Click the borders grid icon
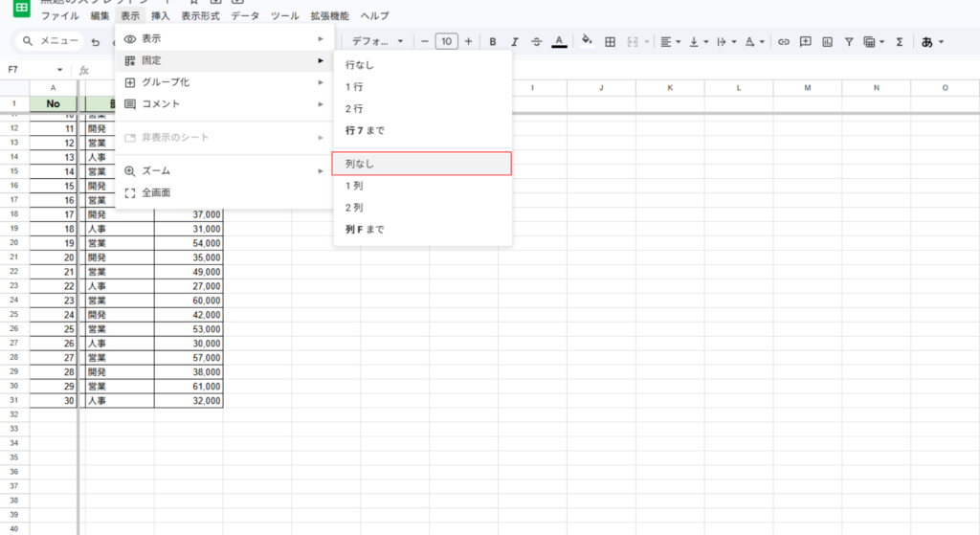The width and height of the screenshot is (980, 535). click(610, 41)
